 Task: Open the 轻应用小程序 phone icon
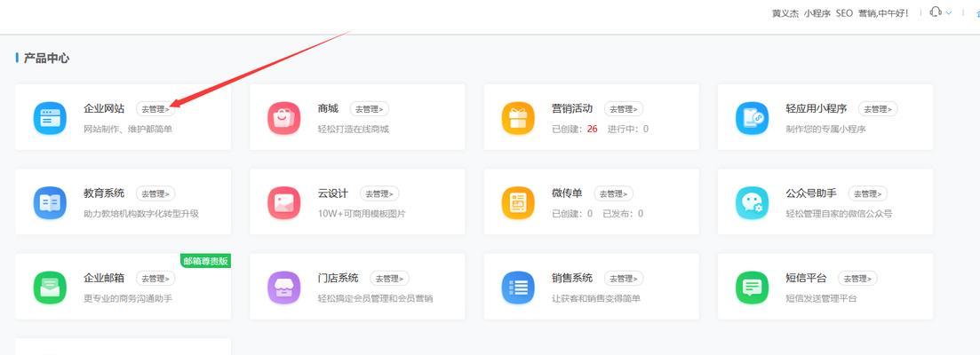pos(752,118)
